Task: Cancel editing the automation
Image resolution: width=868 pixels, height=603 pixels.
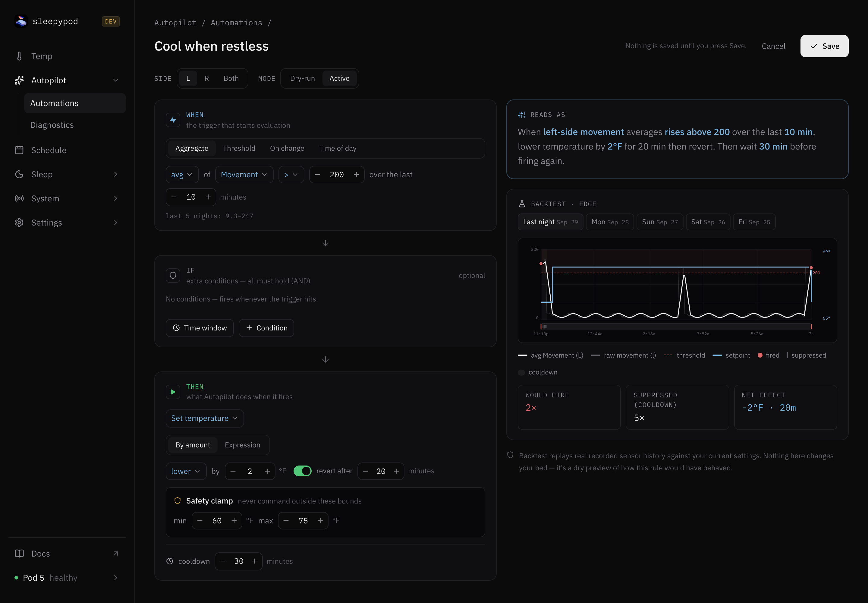Action: pyautogui.click(x=774, y=46)
